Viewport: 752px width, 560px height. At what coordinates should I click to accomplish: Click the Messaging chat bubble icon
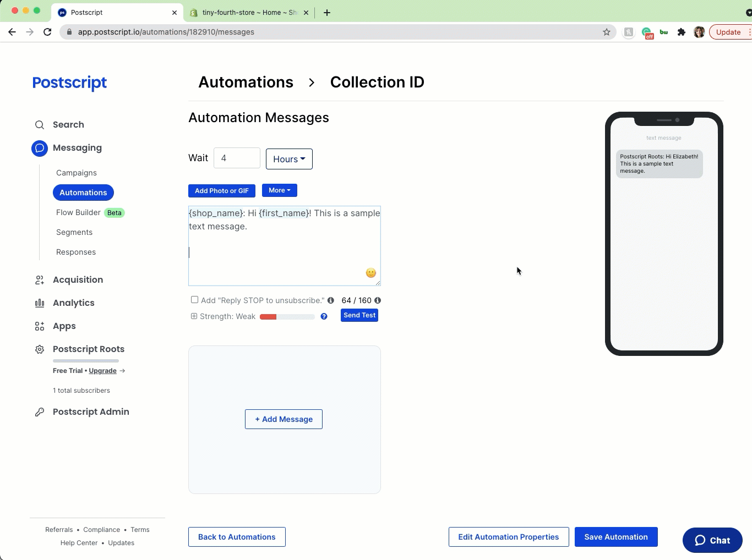[40, 148]
